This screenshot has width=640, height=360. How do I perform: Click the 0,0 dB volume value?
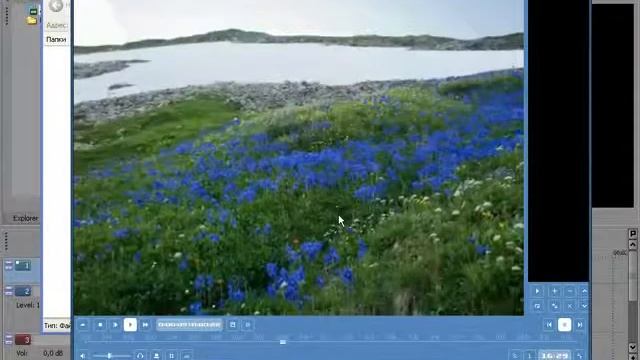click(x=53, y=353)
